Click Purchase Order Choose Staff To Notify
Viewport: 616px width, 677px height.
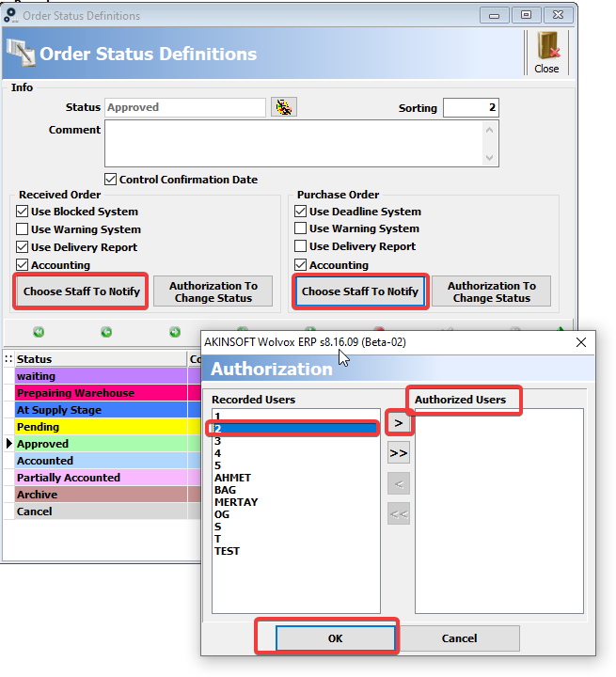[360, 291]
